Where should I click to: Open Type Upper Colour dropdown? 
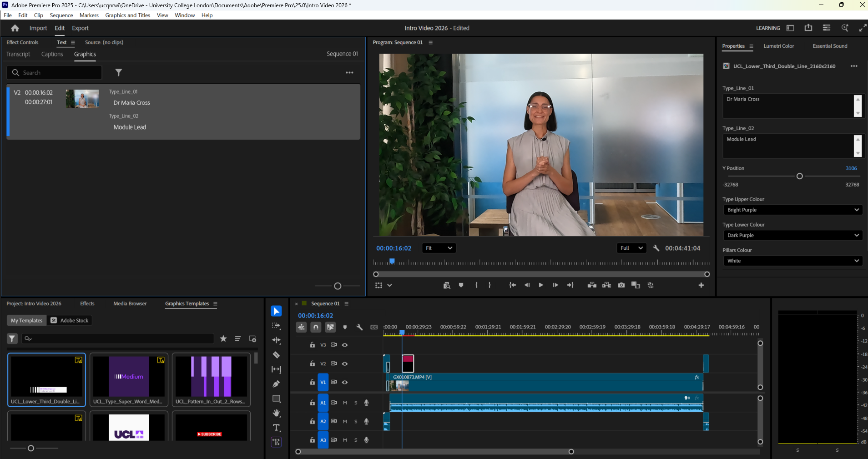click(793, 210)
